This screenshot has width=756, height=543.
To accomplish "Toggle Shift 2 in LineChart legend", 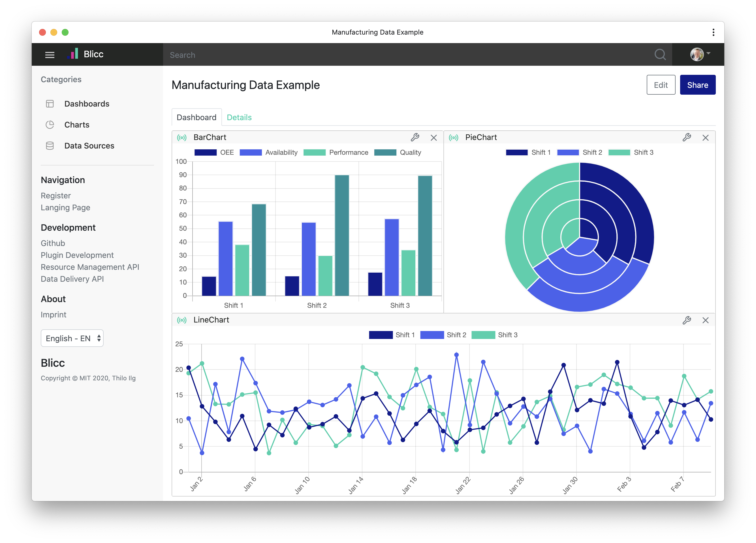I will point(443,335).
